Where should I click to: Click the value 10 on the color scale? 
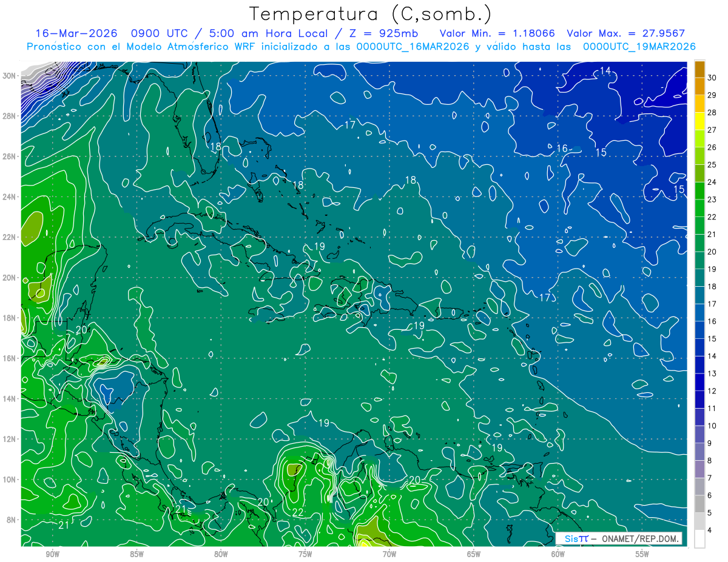712,426
